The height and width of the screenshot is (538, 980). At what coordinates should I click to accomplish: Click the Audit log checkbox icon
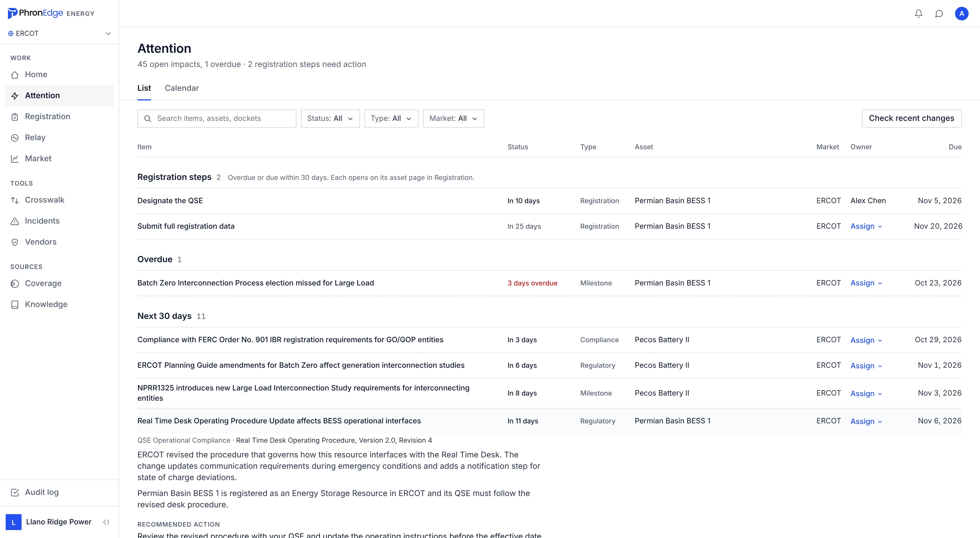point(15,492)
